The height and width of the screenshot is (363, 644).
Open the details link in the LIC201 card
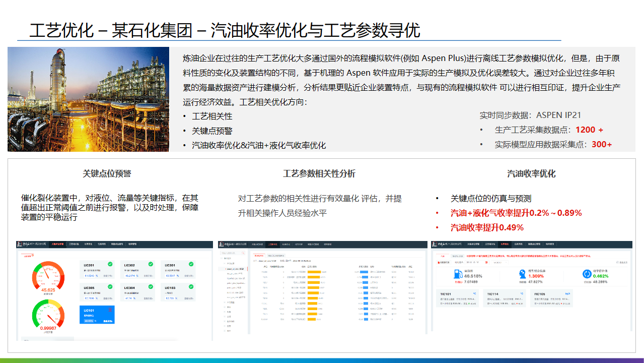coord(108,276)
